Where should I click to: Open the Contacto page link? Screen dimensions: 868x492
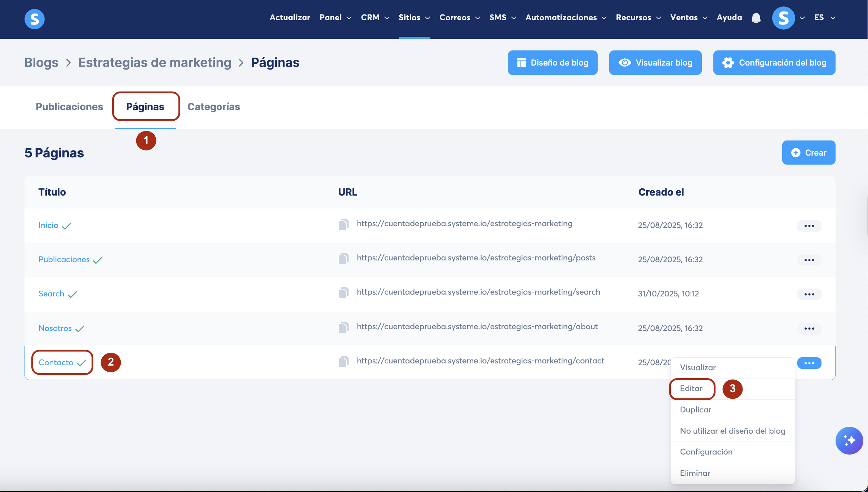(56, 363)
